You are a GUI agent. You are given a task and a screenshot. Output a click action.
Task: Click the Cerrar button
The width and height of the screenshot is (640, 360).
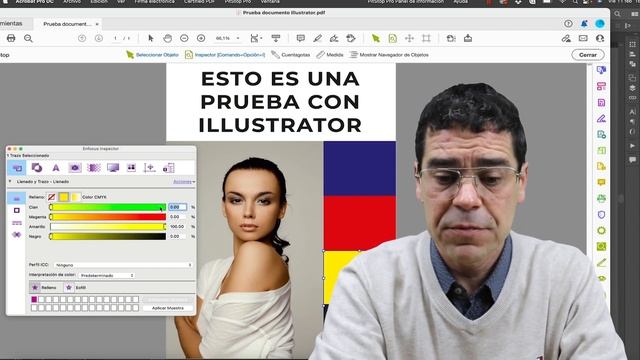[x=588, y=55]
